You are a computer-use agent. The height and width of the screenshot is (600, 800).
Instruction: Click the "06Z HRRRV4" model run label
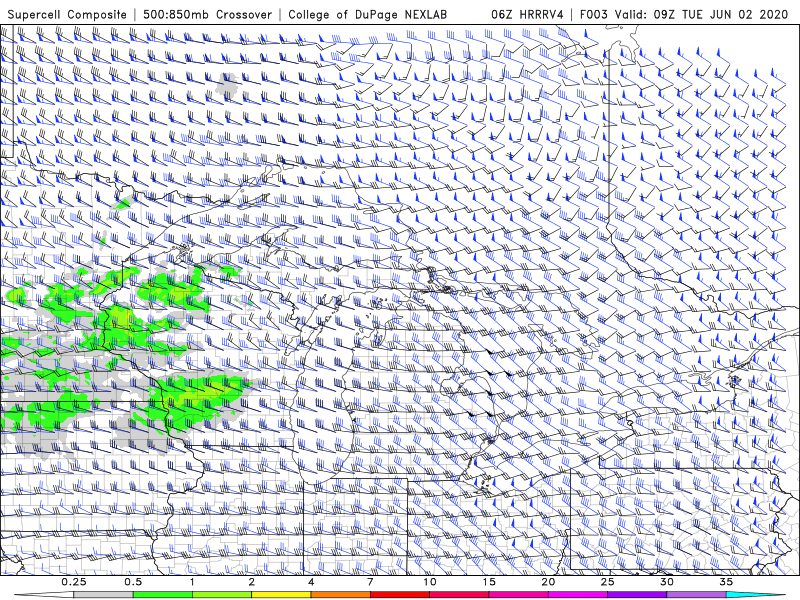pyautogui.click(x=527, y=14)
